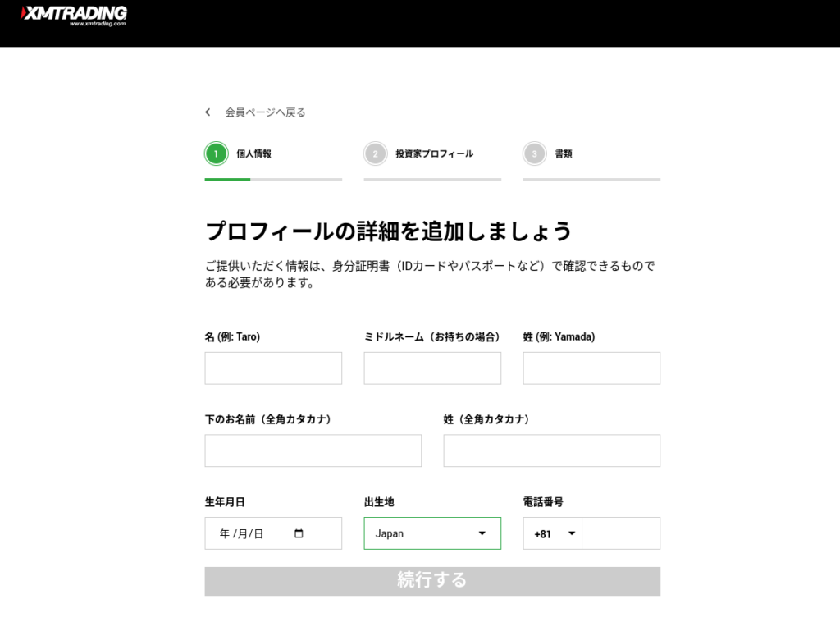Click step 1 green circle icon
The height and width of the screenshot is (622, 840).
(216, 153)
